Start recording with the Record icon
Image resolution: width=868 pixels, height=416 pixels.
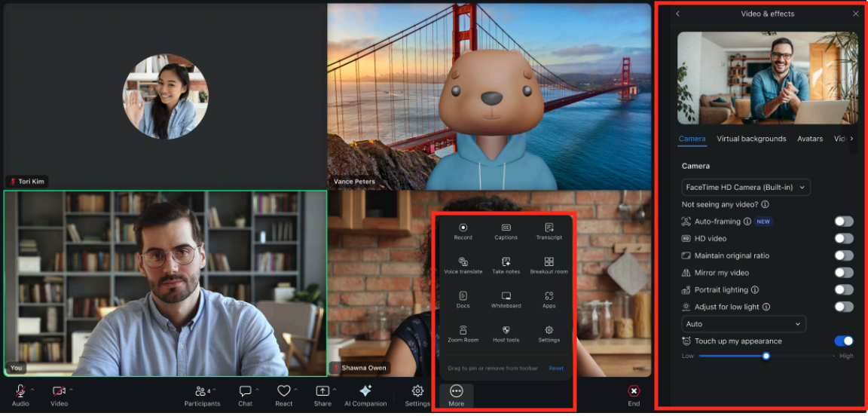click(463, 228)
